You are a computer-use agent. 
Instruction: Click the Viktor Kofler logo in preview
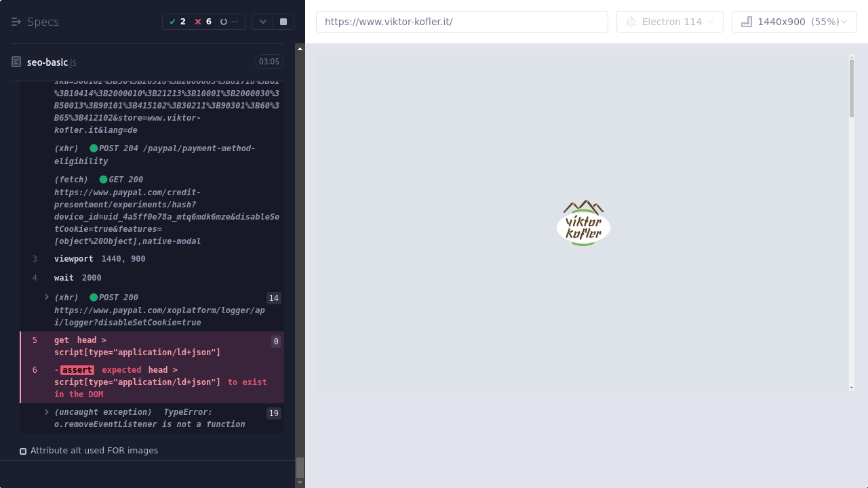[x=583, y=223]
